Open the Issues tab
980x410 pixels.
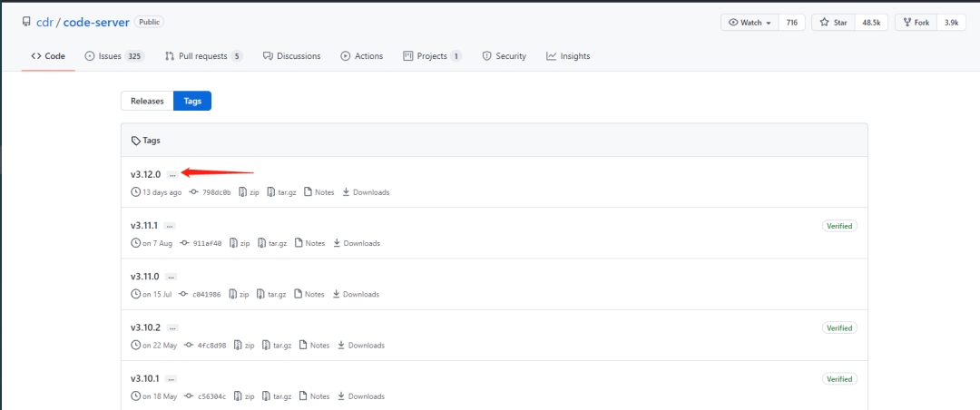point(114,56)
